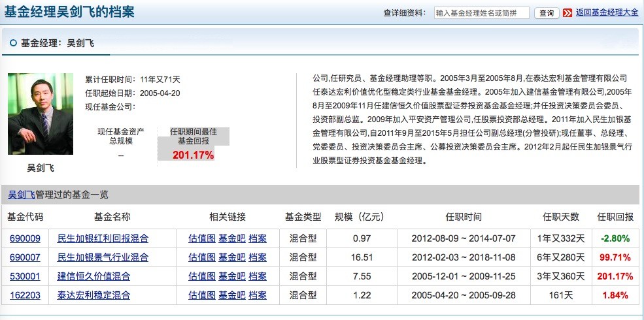Open fund code 530001 link

pyautogui.click(x=25, y=276)
